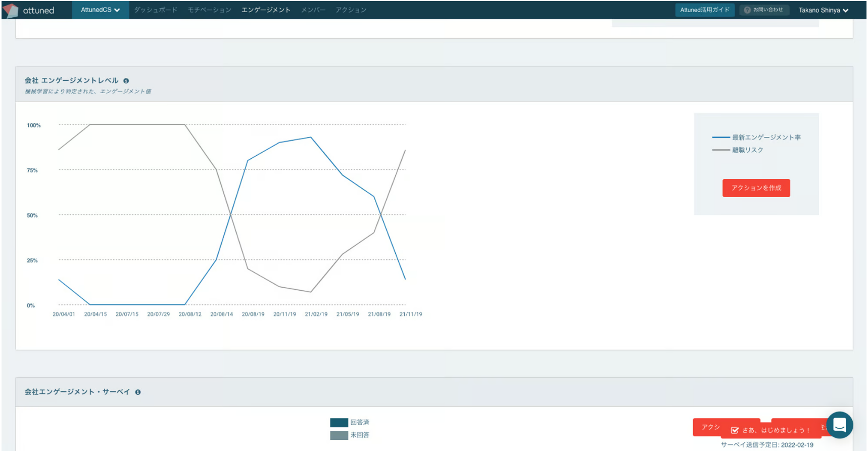This screenshot has width=868, height=451.
Task: Click the attuned logo icon
Action: click(x=11, y=11)
